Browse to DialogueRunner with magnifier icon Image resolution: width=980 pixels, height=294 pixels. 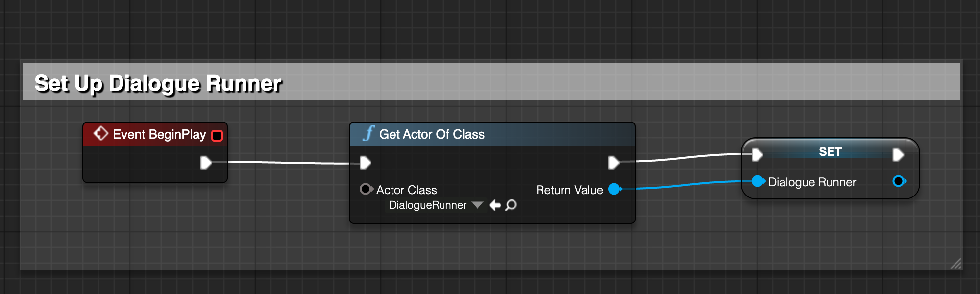point(511,205)
